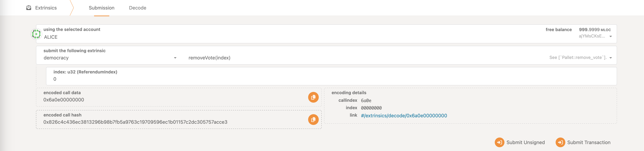Click the Extrinsics envelope icon
The width and height of the screenshot is (644, 151).
(29, 8)
